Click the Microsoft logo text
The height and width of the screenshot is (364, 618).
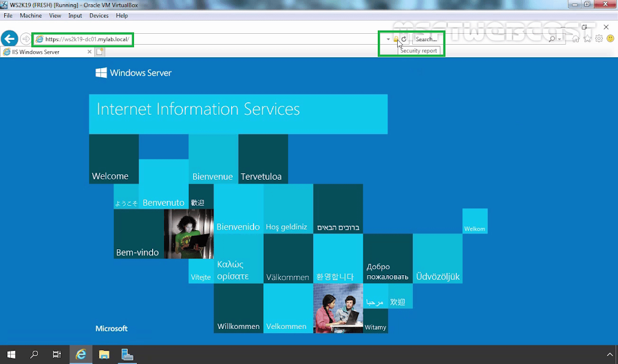coord(112,328)
